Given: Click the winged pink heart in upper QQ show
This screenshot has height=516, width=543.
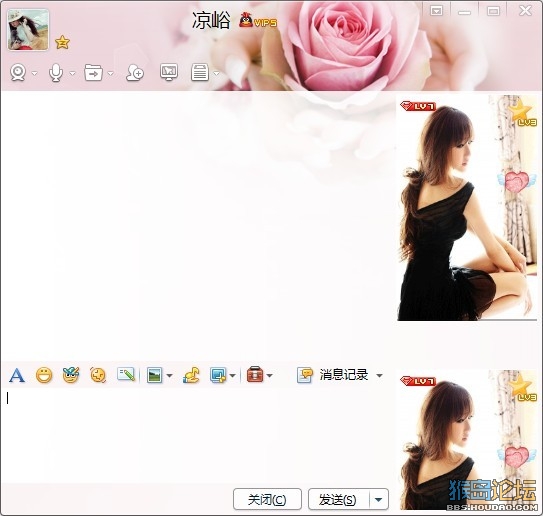Looking at the screenshot, I should click(x=517, y=182).
